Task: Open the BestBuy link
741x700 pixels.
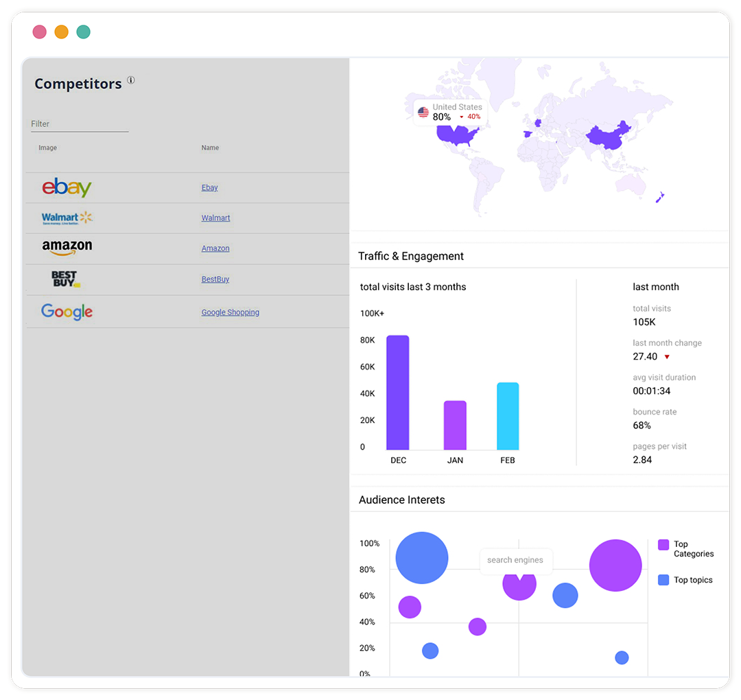Action: click(x=215, y=279)
